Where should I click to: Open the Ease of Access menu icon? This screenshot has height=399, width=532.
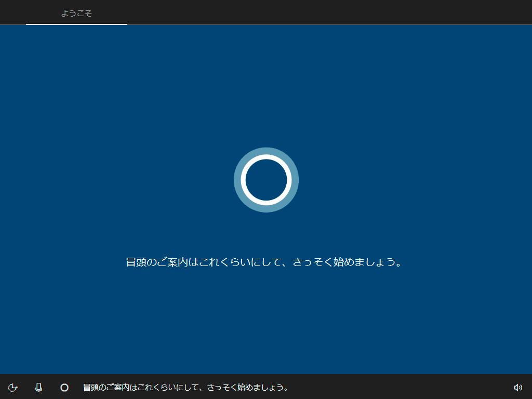14,388
